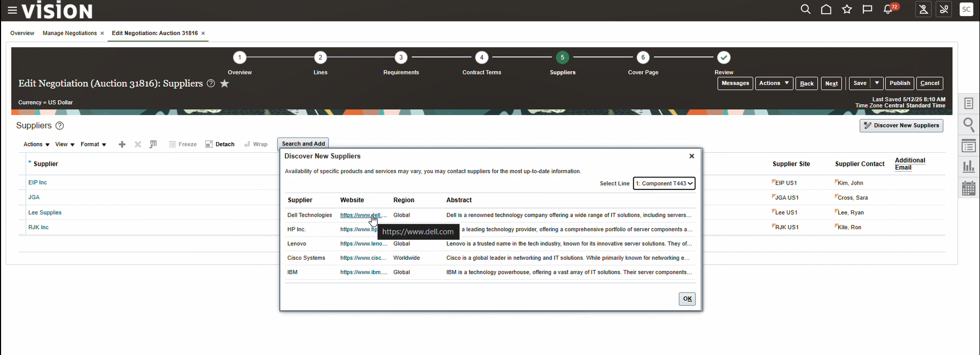Open the document panel icon in right sidebar
980x355 pixels.
[x=969, y=103]
